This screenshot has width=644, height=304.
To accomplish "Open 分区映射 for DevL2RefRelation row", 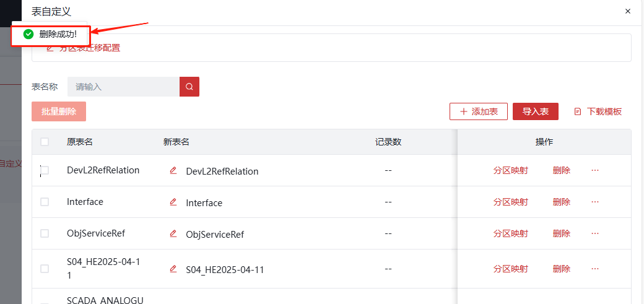I will 510,170.
